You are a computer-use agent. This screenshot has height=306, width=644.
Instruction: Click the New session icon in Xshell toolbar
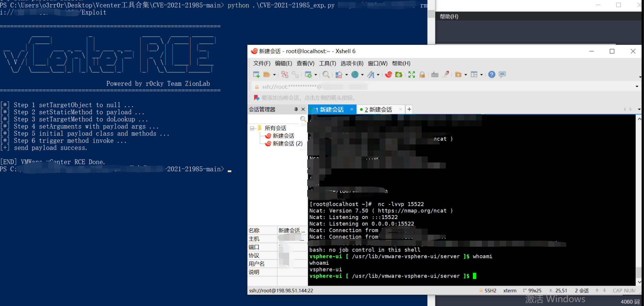256,75
